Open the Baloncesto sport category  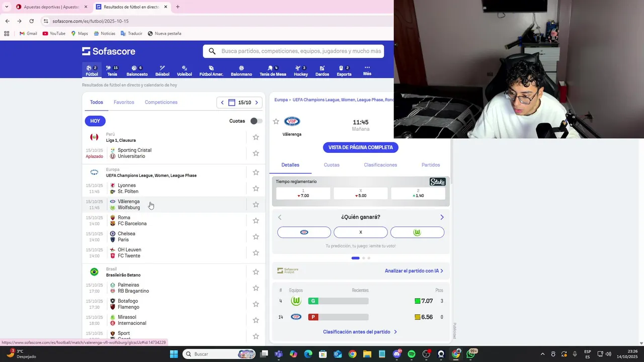tap(137, 70)
